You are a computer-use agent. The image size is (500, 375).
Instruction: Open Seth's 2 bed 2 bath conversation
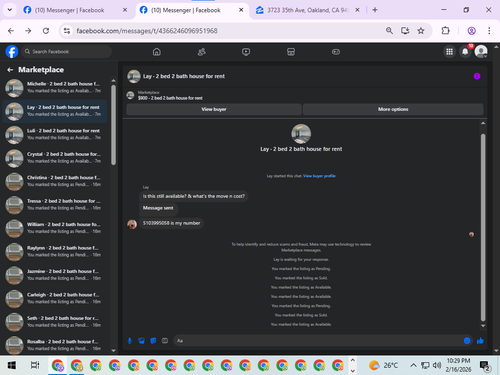[x=55, y=322]
